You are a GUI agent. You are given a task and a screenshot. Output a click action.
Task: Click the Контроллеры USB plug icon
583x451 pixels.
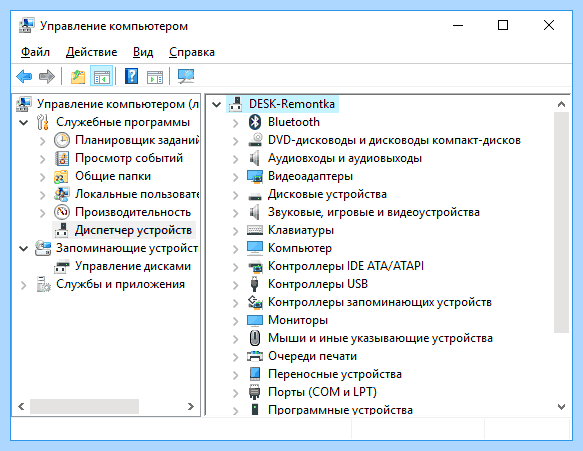click(254, 284)
